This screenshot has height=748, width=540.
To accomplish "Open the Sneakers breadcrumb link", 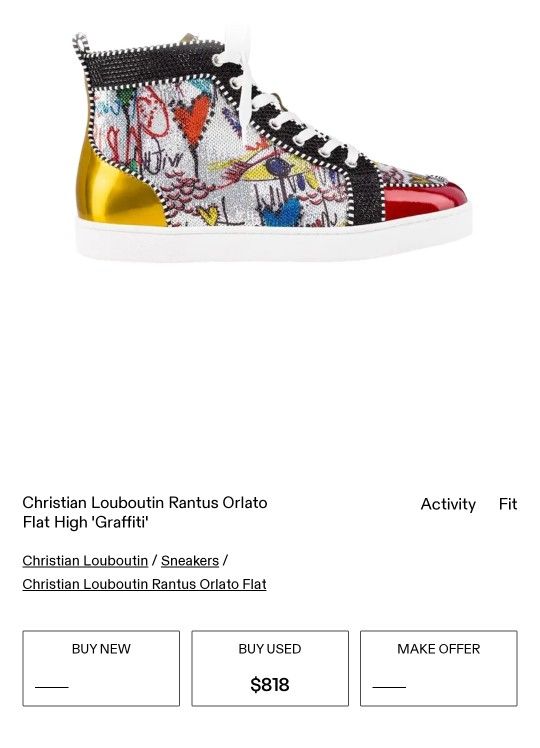I will 190,561.
